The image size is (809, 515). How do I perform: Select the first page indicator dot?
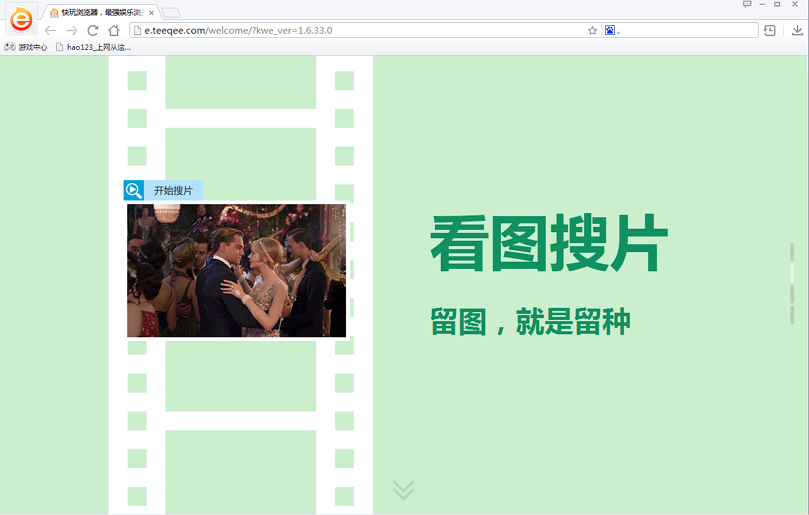tap(792, 252)
